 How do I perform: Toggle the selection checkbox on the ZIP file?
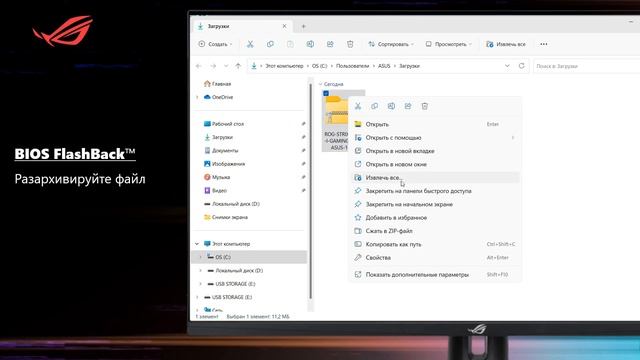point(326,93)
